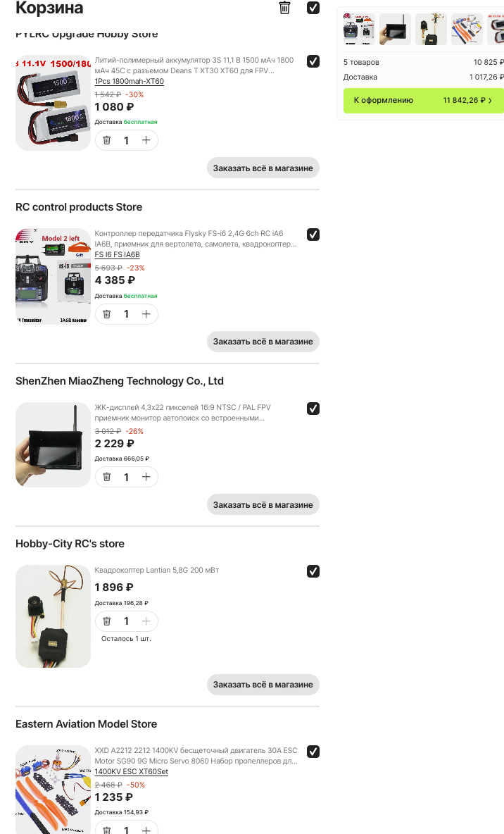Delete the LCD FPV monitor item
This screenshot has width=504, height=834.
(x=107, y=477)
